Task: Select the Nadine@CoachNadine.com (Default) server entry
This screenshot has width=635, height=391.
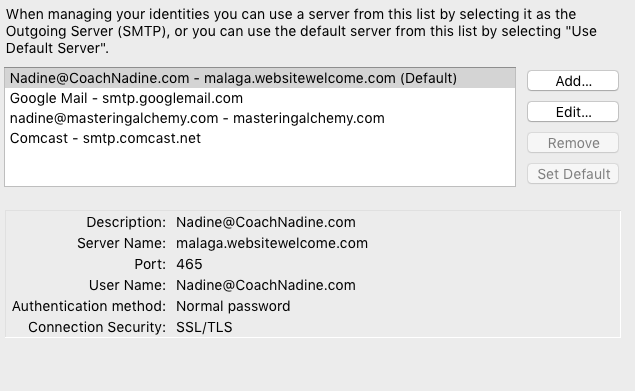Action: 260,78
